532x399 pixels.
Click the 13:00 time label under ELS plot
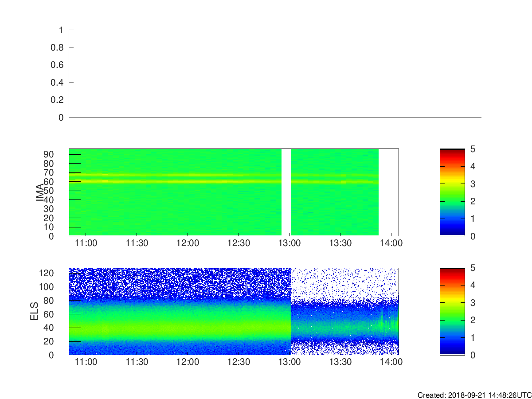coord(289,362)
